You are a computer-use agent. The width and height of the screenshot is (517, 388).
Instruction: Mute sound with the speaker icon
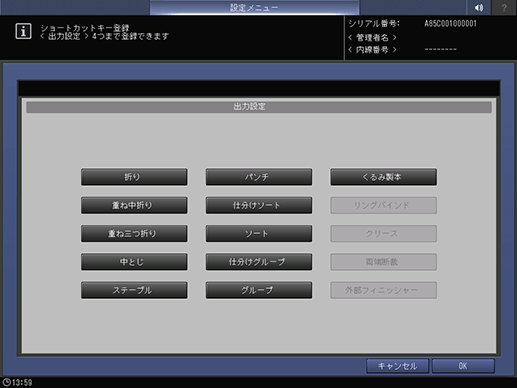pyautogui.click(x=479, y=7)
